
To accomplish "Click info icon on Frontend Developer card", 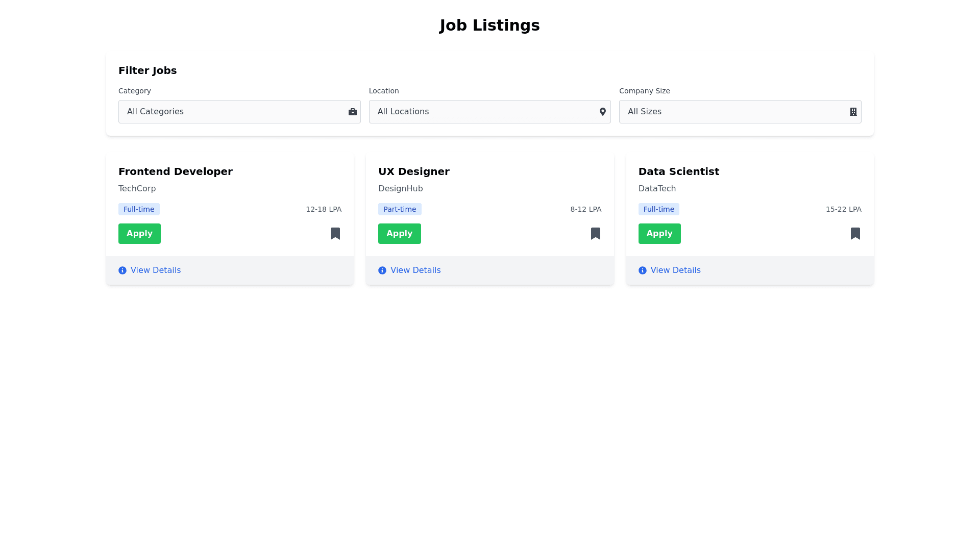I will (122, 270).
